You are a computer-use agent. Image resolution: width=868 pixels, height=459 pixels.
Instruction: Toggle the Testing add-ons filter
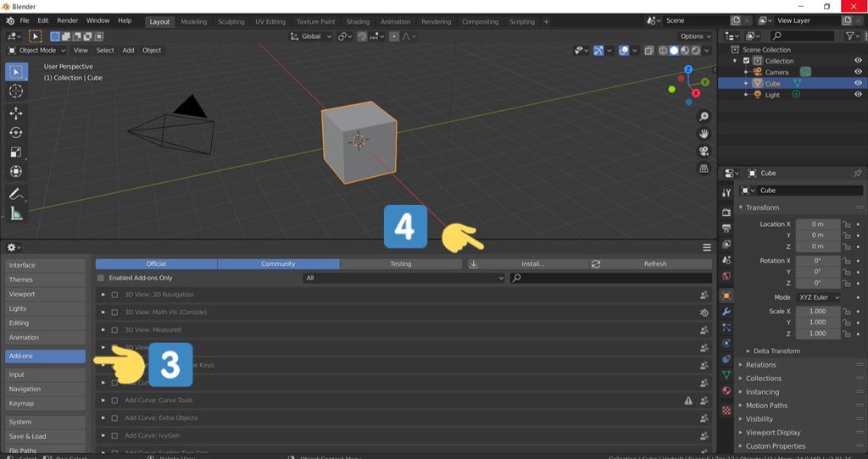pos(401,264)
